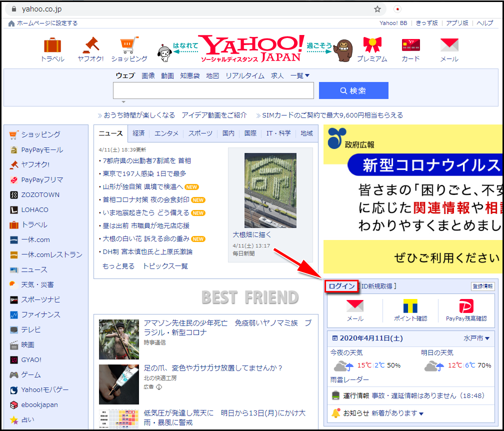Switch to the 経済 news tab
Image resolution: width=504 pixels, height=431 pixels.
pyautogui.click(x=138, y=133)
